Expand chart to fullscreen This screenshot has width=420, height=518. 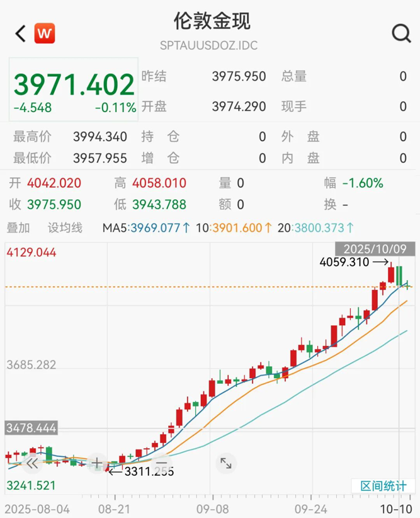pos(225,464)
